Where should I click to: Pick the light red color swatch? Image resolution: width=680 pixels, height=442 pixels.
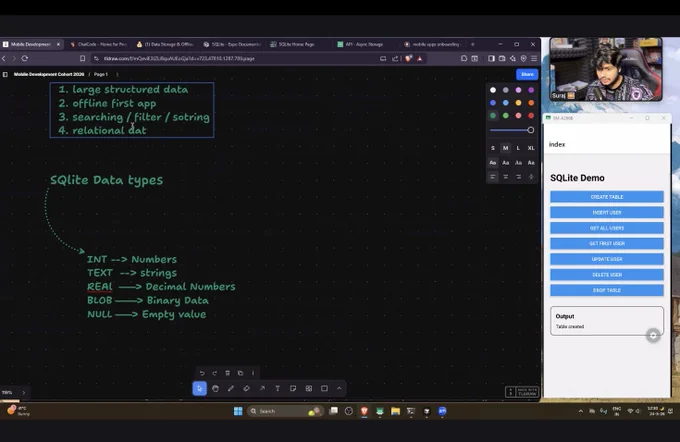pos(518,116)
